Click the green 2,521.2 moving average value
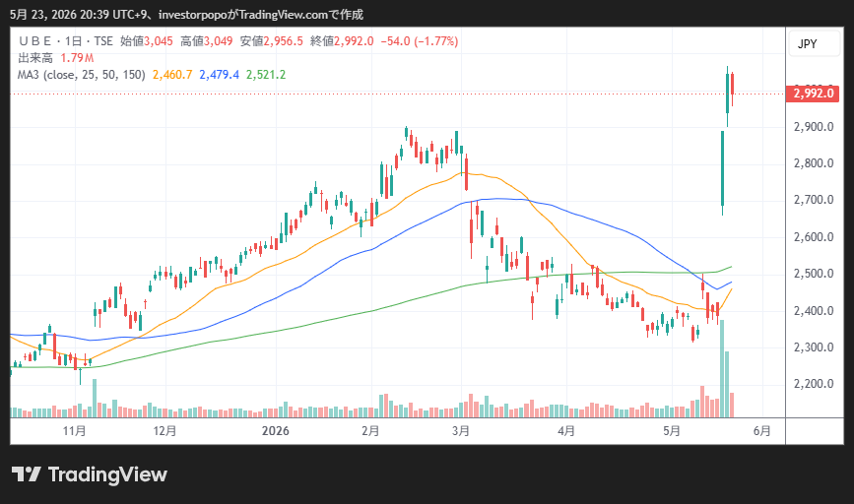854x504 pixels. [x=266, y=75]
